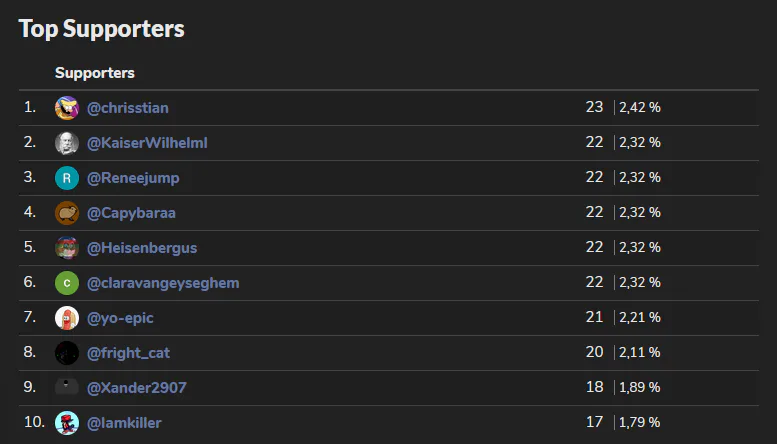Image resolution: width=777 pixels, height=444 pixels.
Task: Click the @Heisenbergus username
Action: tap(142, 248)
